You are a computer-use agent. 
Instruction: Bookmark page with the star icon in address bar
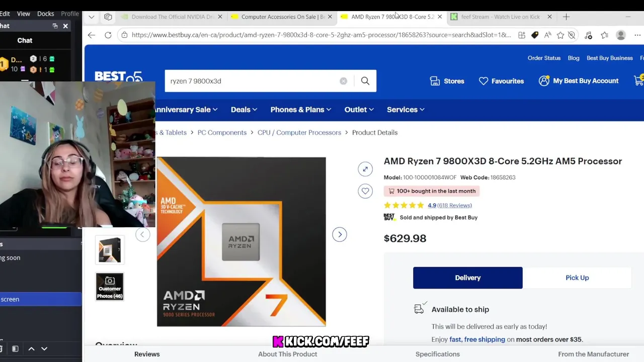point(560,35)
